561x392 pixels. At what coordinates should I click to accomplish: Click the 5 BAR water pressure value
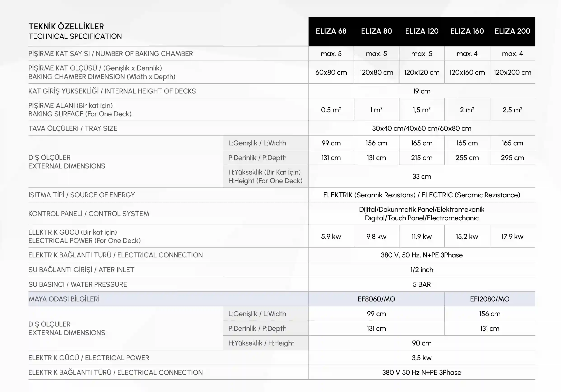pyautogui.click(x=421, y=284)
